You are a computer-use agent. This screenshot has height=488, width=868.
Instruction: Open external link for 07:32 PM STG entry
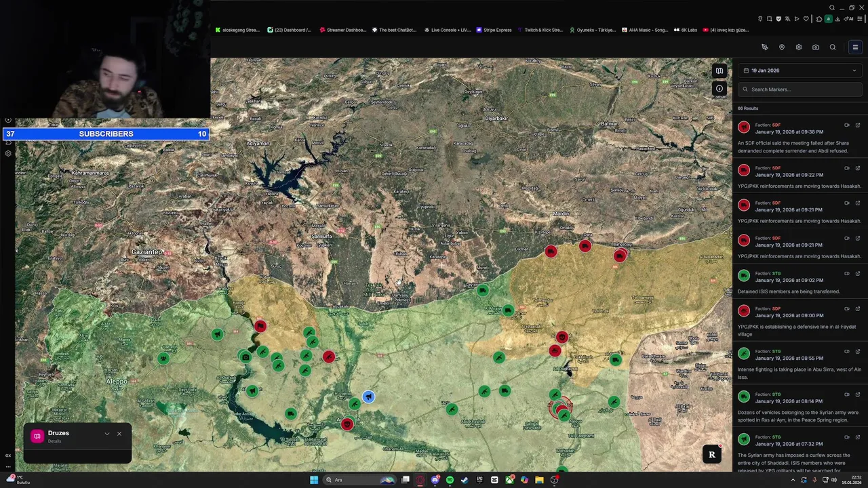pos(857,437)
